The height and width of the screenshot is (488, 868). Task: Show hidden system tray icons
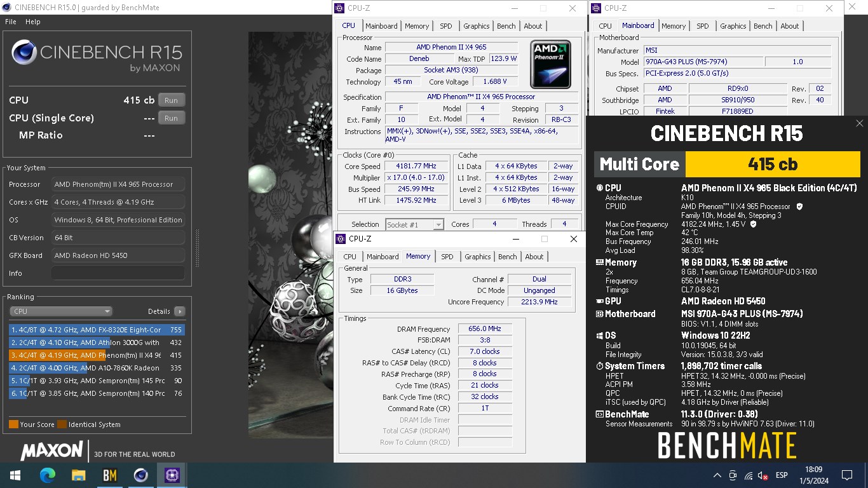coord(717,475)
